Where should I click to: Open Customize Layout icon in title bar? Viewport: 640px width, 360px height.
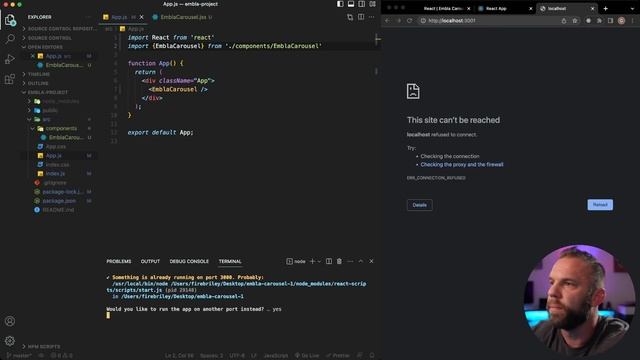[372, 4]
